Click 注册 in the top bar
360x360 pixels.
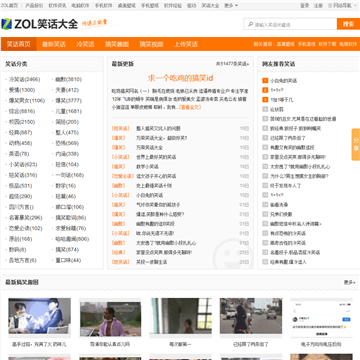[x=318, y=6]
